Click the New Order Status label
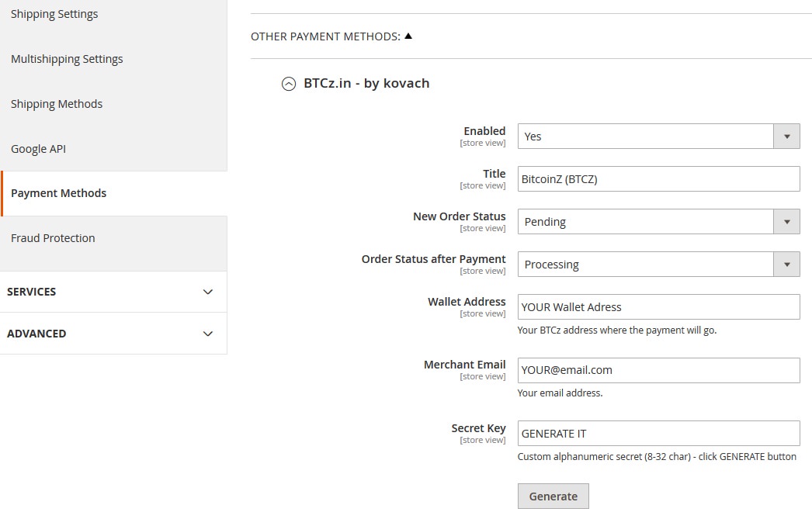This screenshot has width=812, height=519. click(x=460, y=216)
